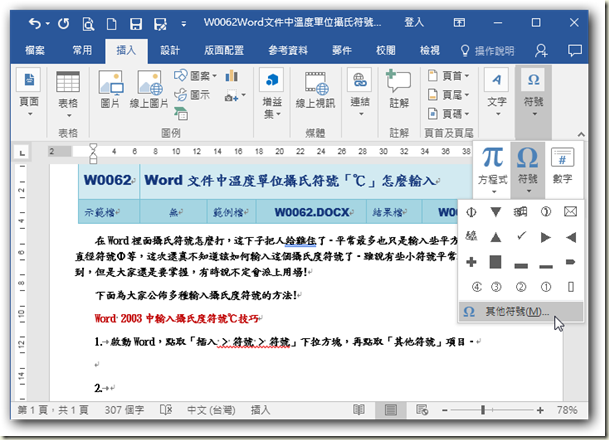
Task: Pick the check mark symbol
Action: click(521, 236)
